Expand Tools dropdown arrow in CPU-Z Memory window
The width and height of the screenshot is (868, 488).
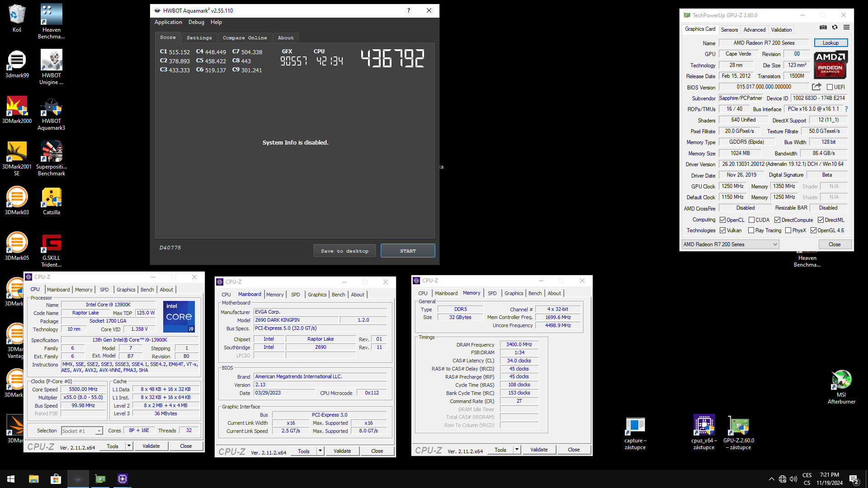pyautogui.click(x=517, y=450)
